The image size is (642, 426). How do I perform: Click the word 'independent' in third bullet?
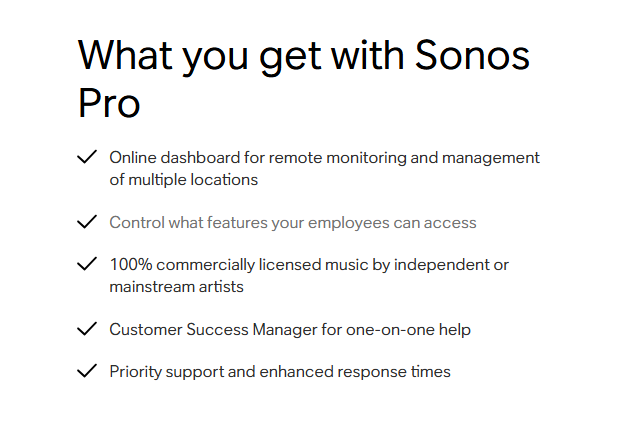point(441,265)
